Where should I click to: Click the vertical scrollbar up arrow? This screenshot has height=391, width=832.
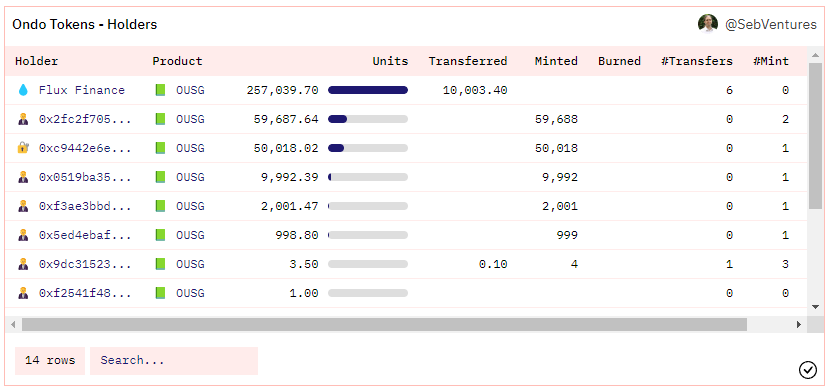click(x=815, y=55)
